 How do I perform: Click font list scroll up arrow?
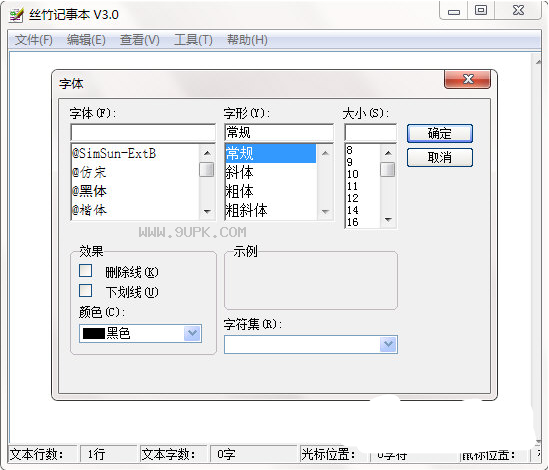pos(207,153)
